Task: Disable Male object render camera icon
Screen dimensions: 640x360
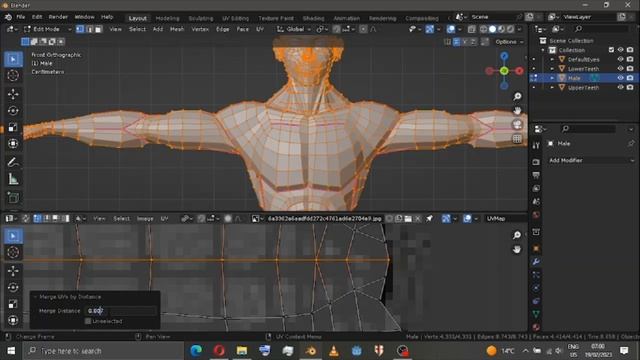Action: pyautogui.click(x=630, y=78)
